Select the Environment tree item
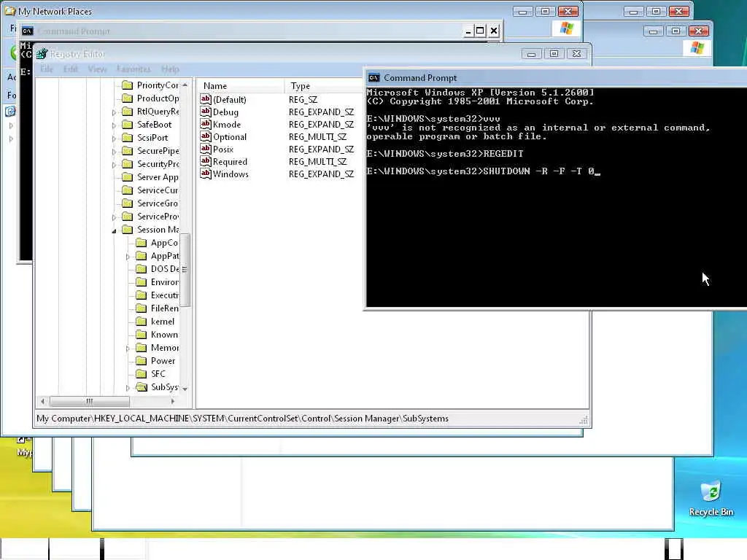The height and width of the screenshot is (560, 747). [164, 282]
